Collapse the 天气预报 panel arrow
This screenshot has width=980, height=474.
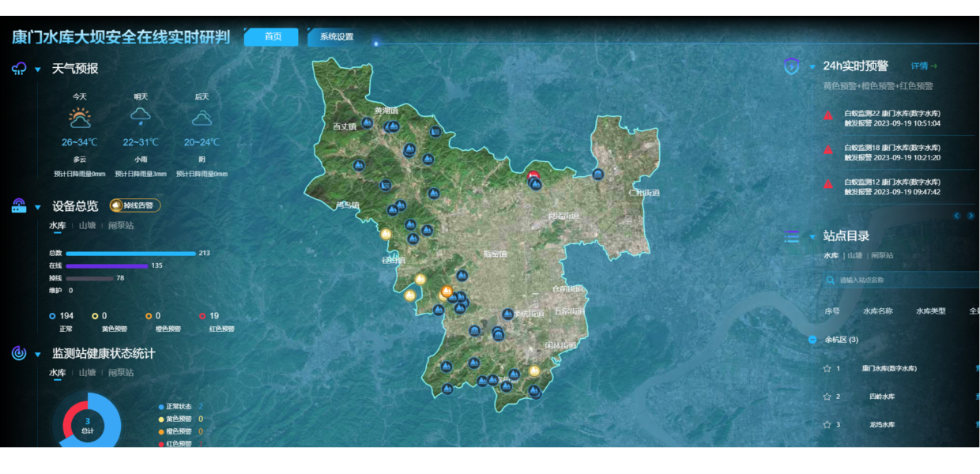[38, 70]
